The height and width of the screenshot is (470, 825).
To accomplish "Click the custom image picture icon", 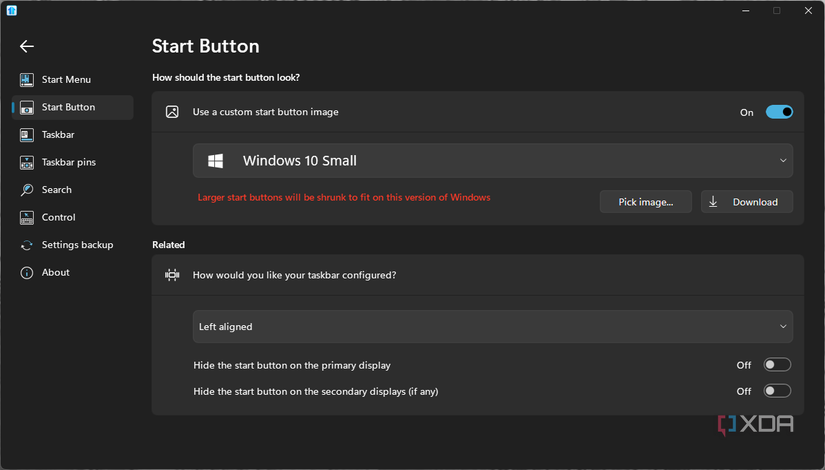I will click(x=172, y=112).
